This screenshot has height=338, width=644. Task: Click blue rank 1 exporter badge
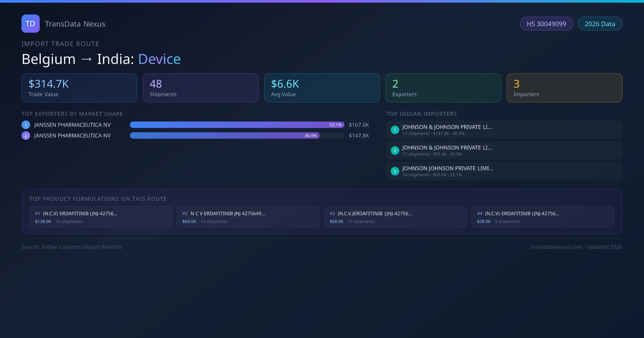pyautogui.click(x=26, y=125)
